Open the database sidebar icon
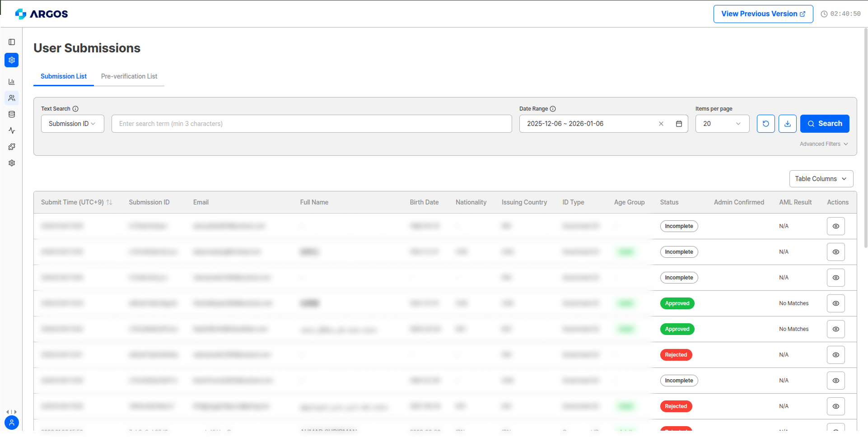The width and height of the screenshot is (868, 437). [x=11, y=114]
